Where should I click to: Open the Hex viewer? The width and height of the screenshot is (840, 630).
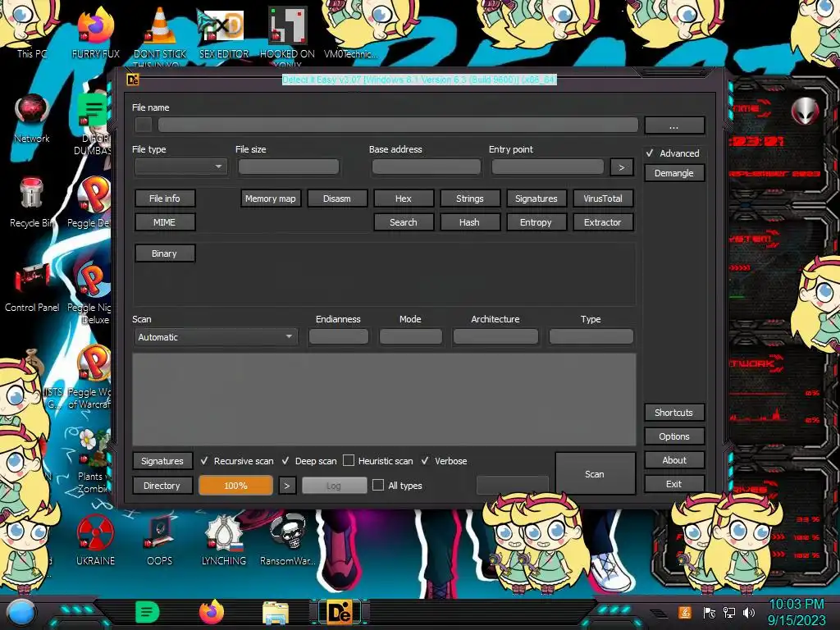[404, 199]
